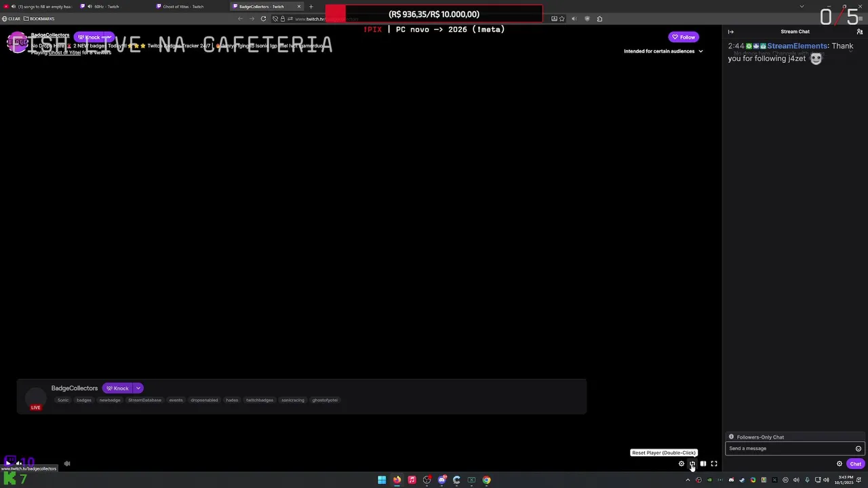Open the twitchbadges tag
The image size is (868, 488).
(x=260, y=400)
